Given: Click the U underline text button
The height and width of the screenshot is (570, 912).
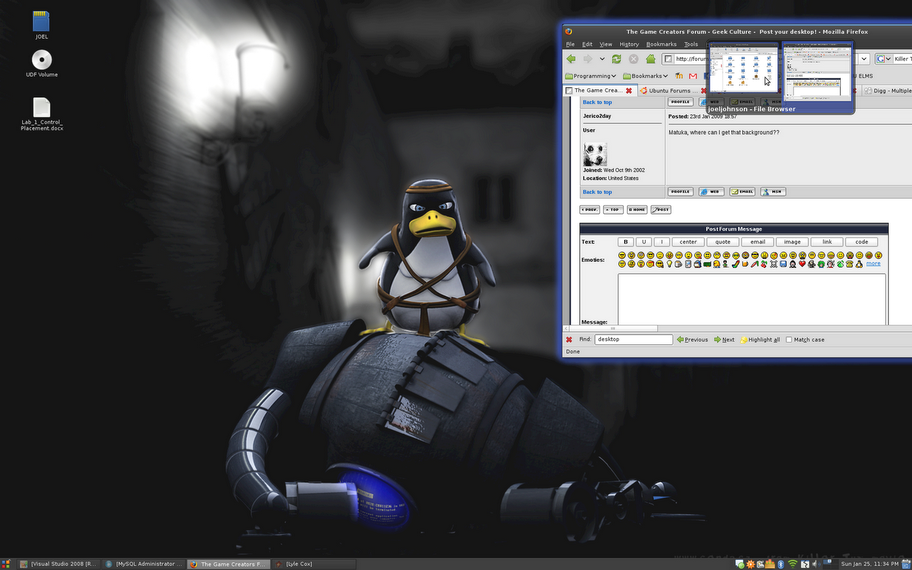Looking at the screenshot, I should tap(643, 242).
